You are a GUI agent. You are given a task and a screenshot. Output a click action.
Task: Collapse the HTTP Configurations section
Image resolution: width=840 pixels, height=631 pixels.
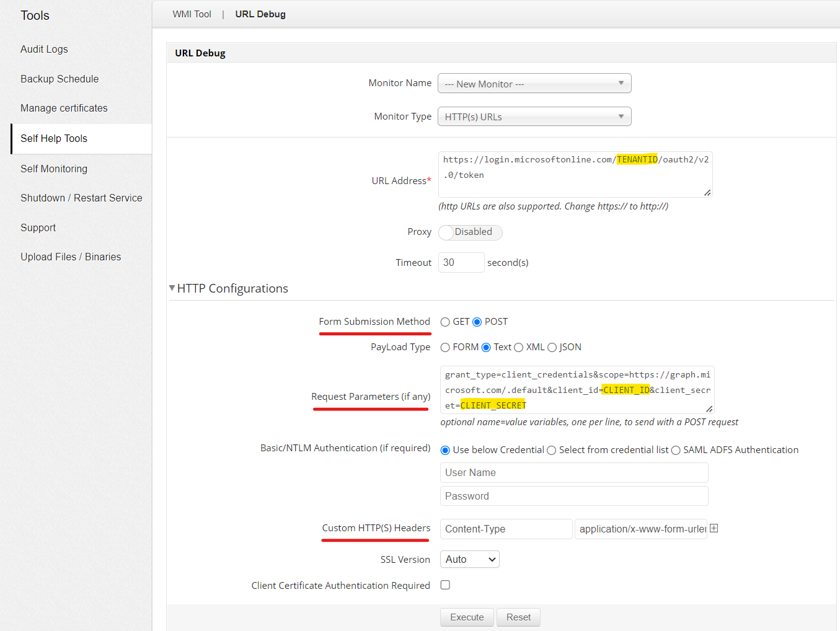(172, 288)
